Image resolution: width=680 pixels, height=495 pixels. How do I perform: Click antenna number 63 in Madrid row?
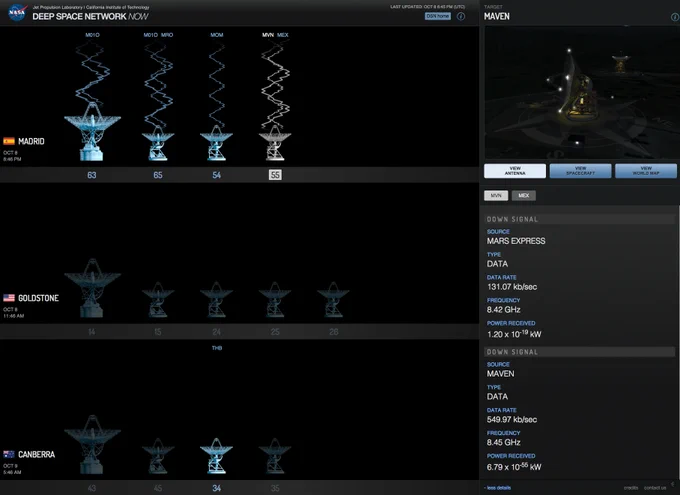tap(92, 175)
